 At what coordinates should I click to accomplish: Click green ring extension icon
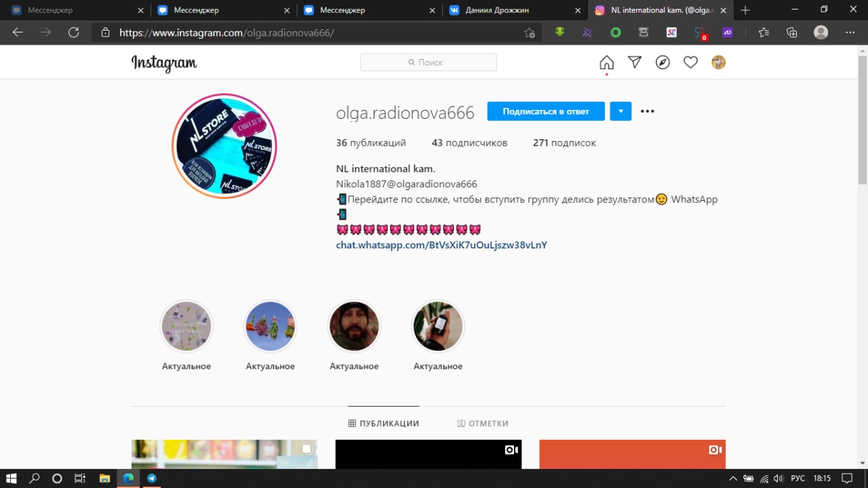point(616,32)
